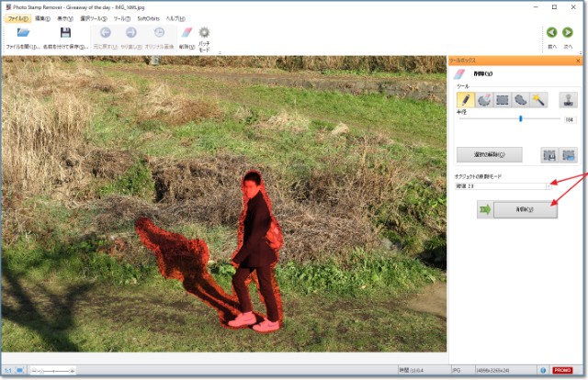Viewport: 588px width, 380px height.
Task: Click the 削除 (Remove) button in the toolbox
Action: click(526, 209)
